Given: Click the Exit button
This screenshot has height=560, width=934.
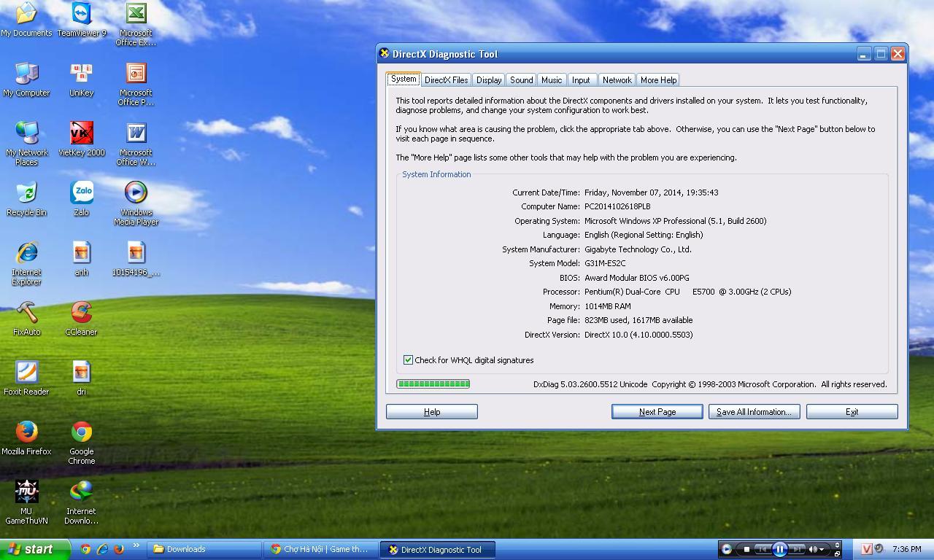Looking at the screenshot, I should [x=852, y=412].
